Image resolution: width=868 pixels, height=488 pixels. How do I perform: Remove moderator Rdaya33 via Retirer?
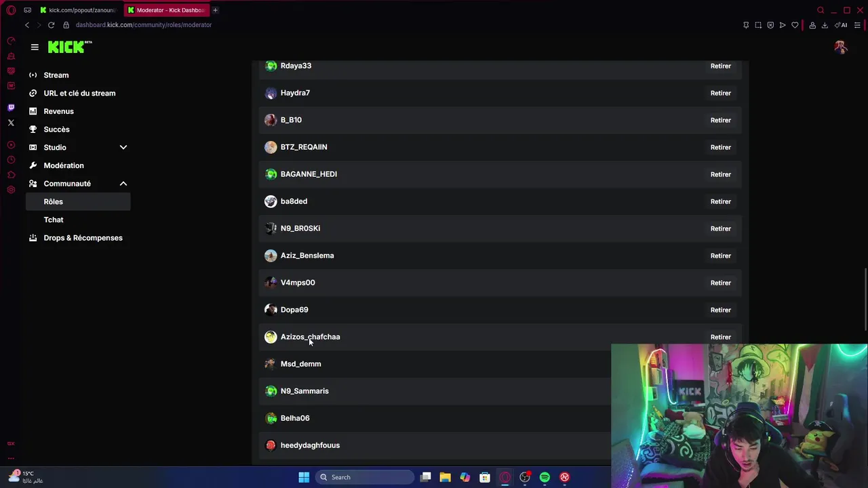[x=720, y=66]
